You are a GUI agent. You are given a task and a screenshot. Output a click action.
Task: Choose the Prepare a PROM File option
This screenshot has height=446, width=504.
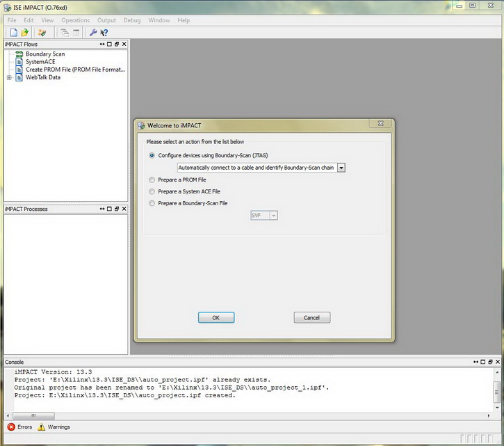(152, 180)
